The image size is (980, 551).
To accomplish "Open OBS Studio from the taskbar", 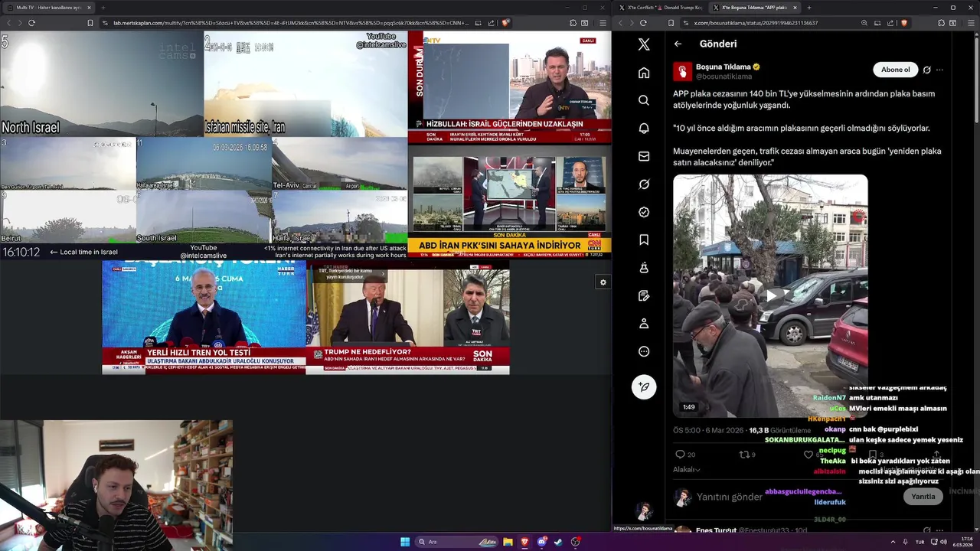I will [x=576, y=542].
